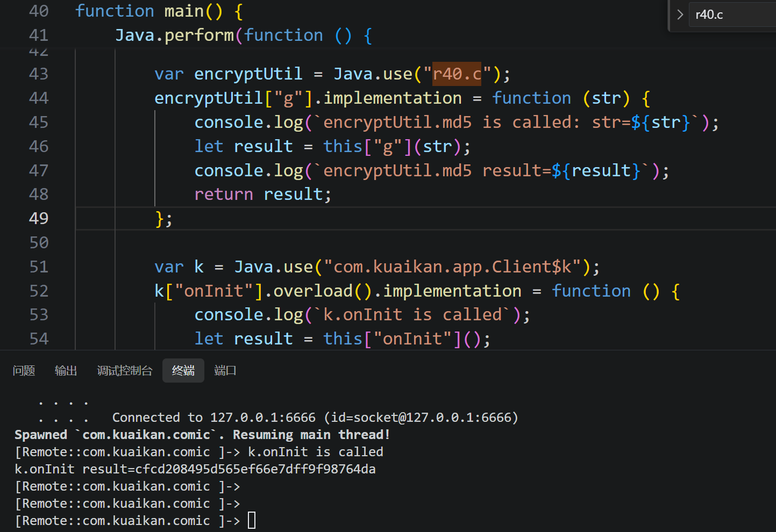Click sticky header 'Java.perform(function () {'
The image size is (776, 532).
244,35
